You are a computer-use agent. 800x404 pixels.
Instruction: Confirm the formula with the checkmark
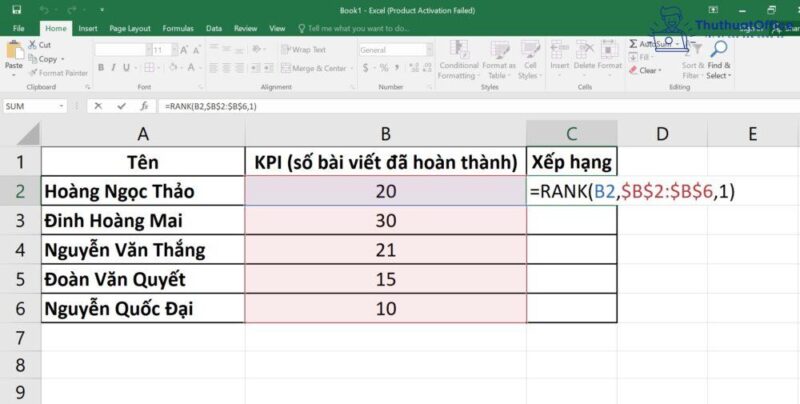tap(121, 106)
